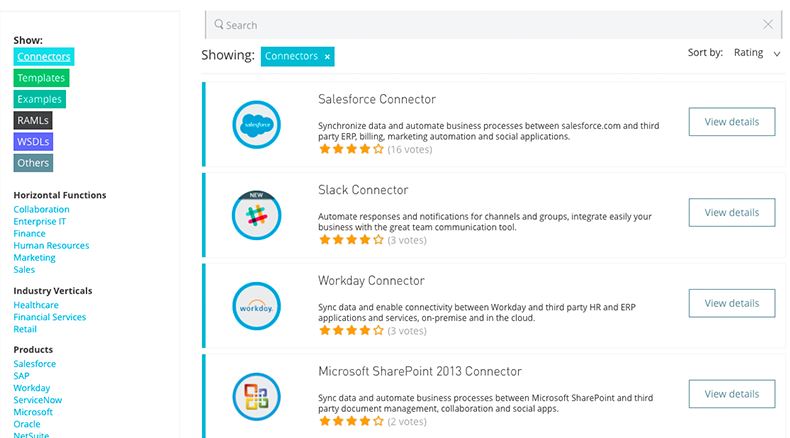Filter by ServiceNow product link

[38, 400]
